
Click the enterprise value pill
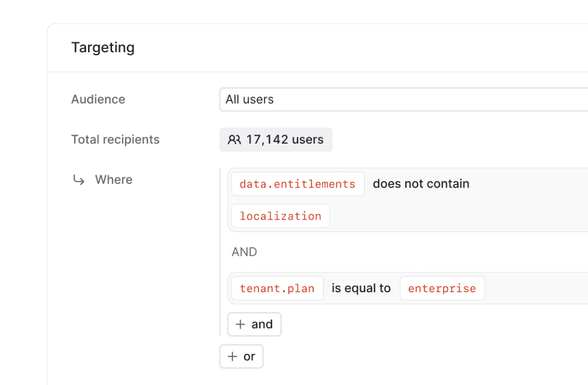(442, 288)
